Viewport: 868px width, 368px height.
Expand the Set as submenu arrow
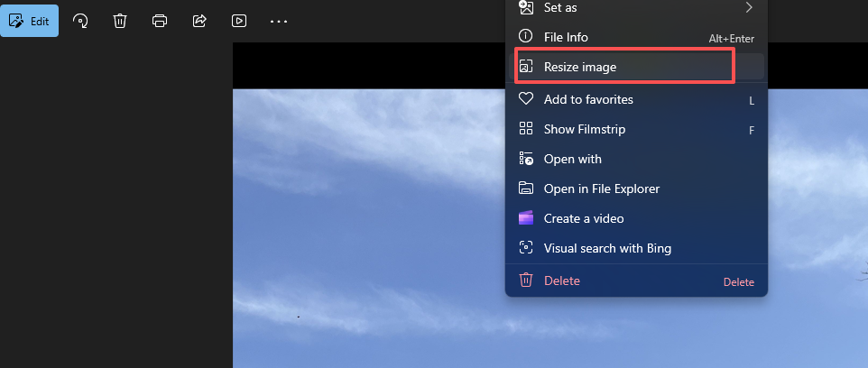(x=749, y=7)
